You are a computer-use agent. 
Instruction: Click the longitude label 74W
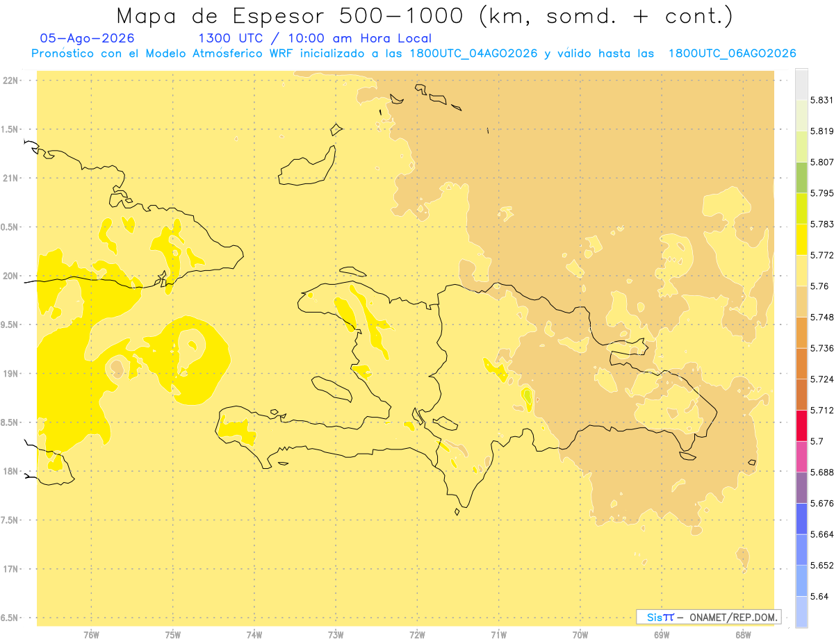(x=254, y=635)
